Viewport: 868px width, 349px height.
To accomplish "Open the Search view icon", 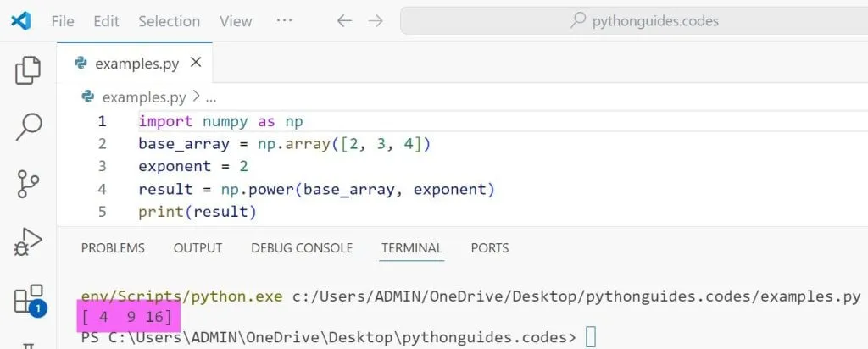I will click(28, 127).
